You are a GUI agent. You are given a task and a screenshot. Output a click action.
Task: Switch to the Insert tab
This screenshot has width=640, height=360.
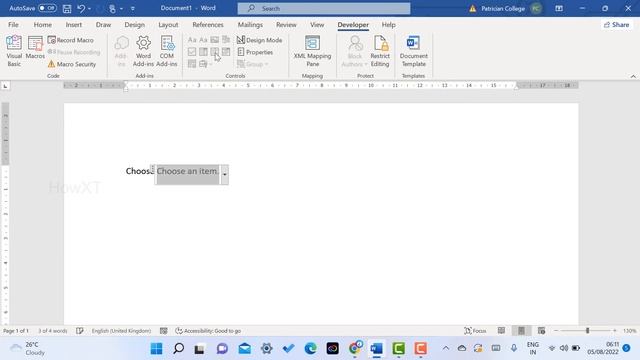point(73,24)
